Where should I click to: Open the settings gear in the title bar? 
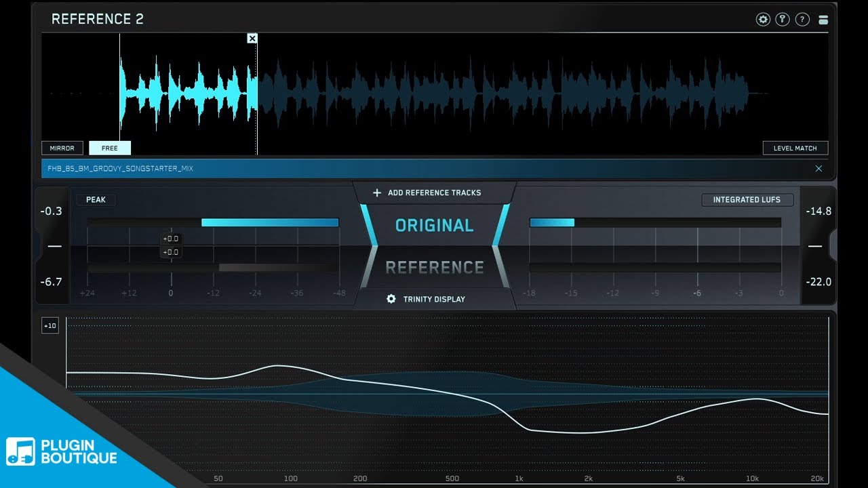point(763,20)
